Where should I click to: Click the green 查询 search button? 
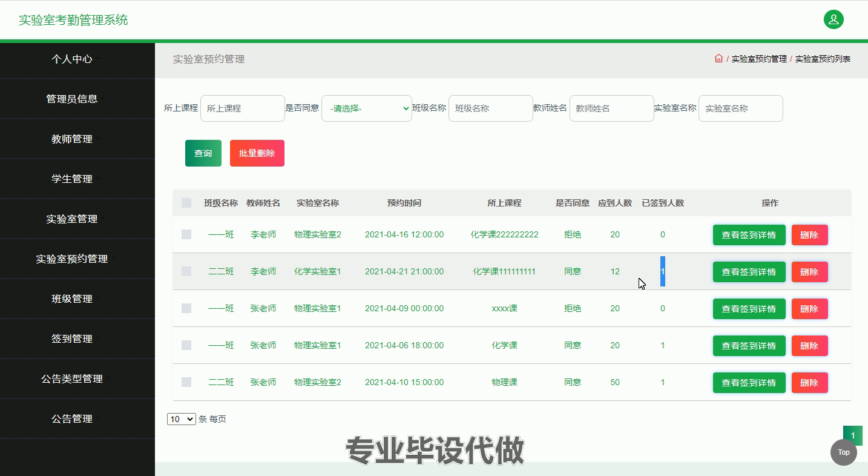click(x=203, y=153)
